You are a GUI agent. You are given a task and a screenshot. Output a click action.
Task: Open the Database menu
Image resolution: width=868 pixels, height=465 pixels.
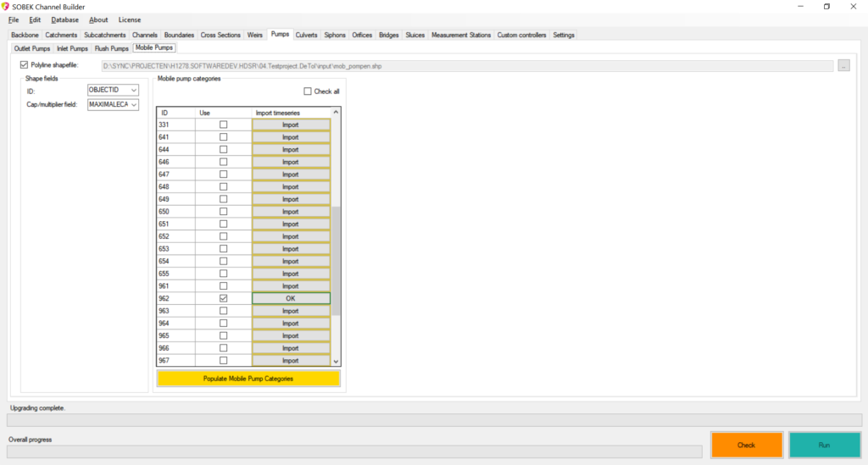click(x=64, y=19)
